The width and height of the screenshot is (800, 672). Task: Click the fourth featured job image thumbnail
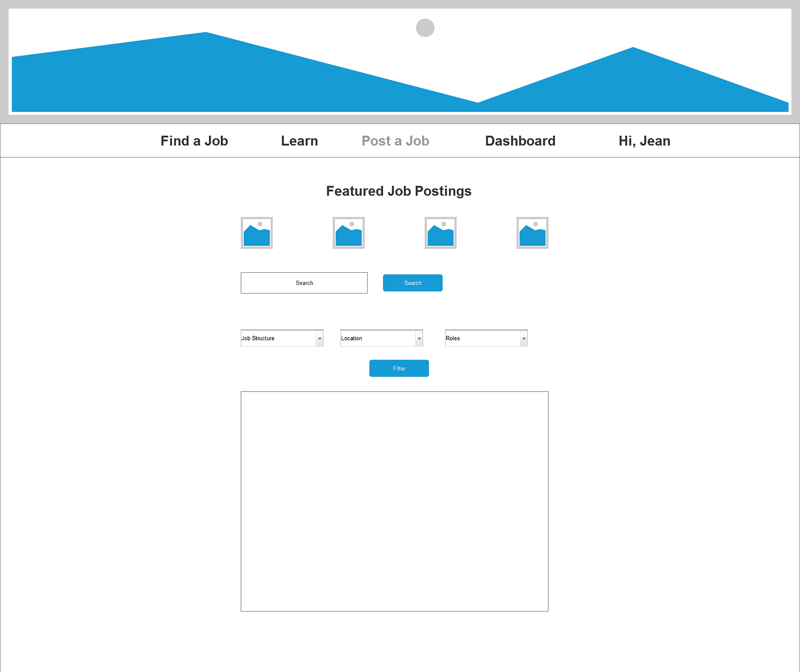pos(532,233)
